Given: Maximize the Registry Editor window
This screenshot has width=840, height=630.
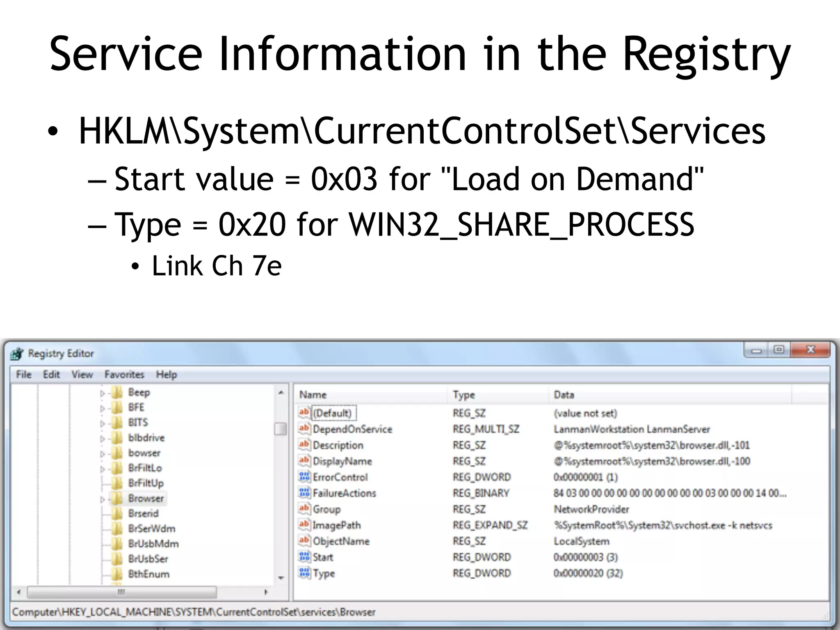Looking at the screenshot, I should click(779, 350).
